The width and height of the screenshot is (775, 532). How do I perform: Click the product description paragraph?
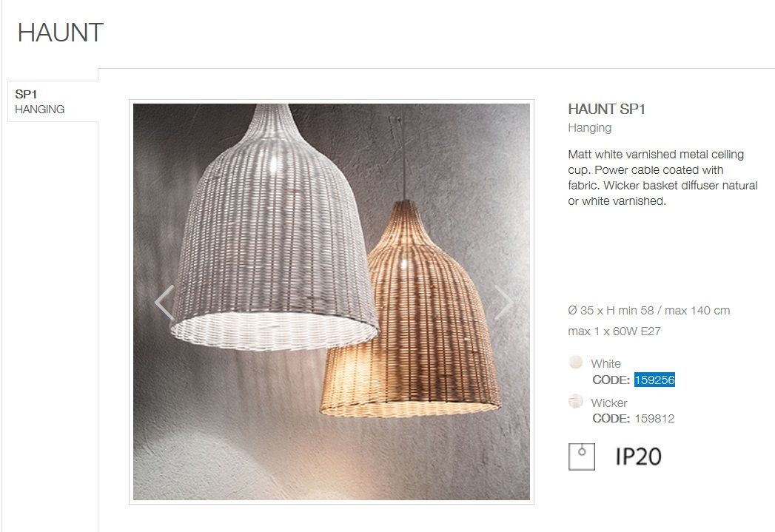coord(662,178)
